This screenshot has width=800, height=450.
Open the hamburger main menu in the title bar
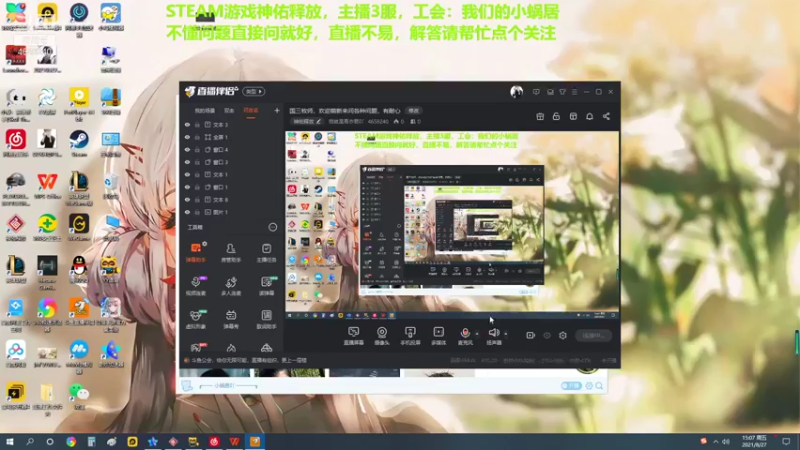click(x=574, y=92)
